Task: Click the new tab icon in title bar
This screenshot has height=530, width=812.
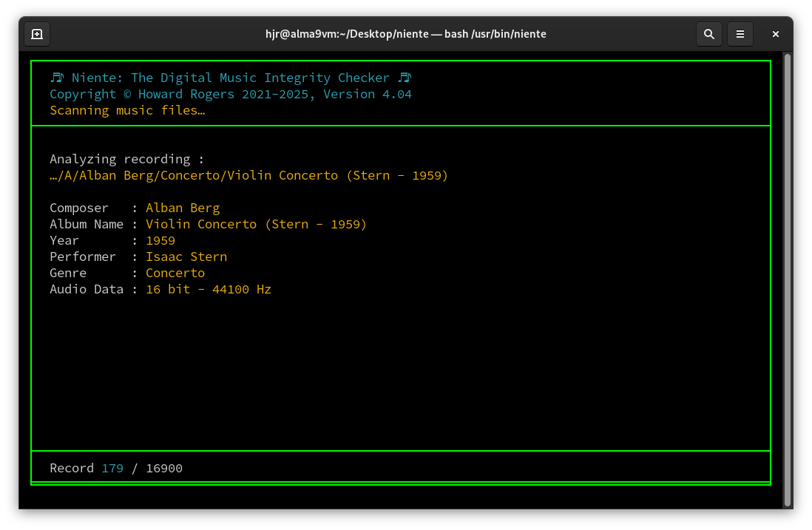Action: pos(37,34)
